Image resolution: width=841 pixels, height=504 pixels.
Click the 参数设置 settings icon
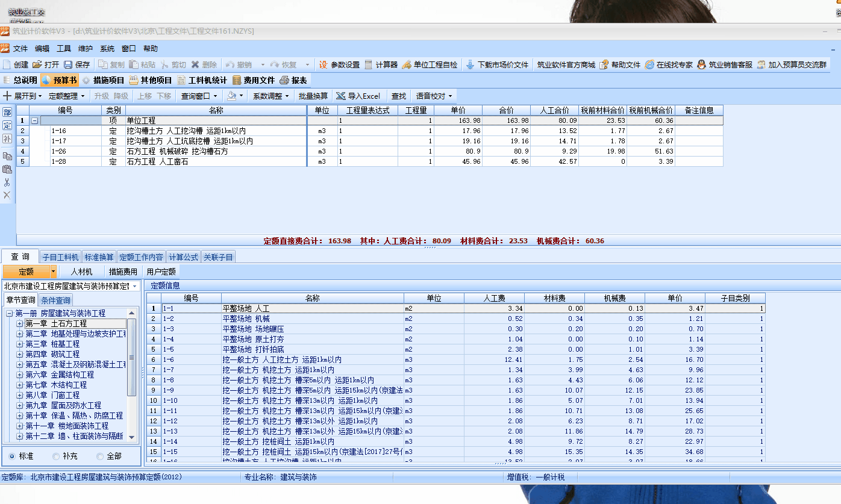click(324, 64)
